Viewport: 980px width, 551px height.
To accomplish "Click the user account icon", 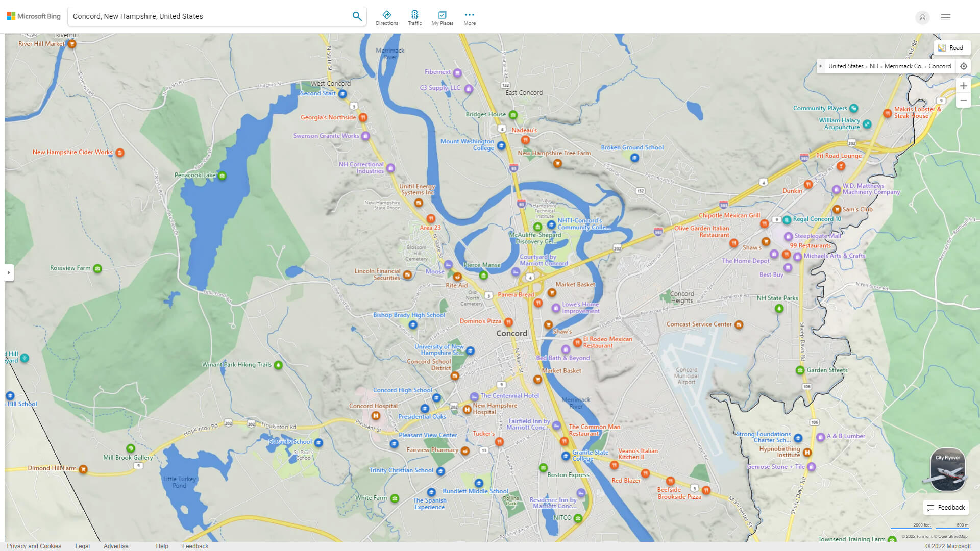I will pyautogui.click(x=922, y=17).
